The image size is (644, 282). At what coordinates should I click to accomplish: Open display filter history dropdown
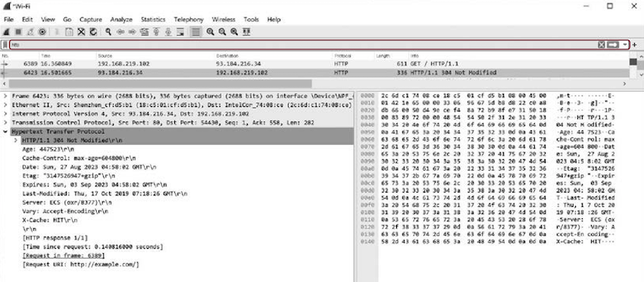pos(625,45)
